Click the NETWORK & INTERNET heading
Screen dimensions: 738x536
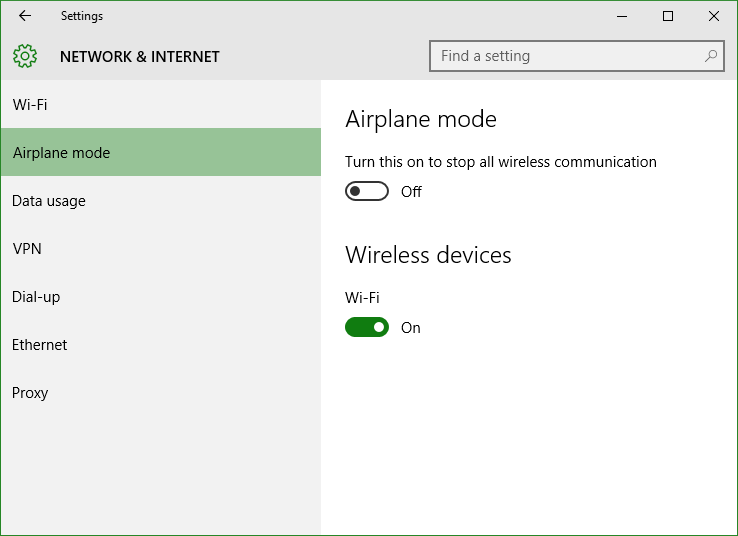pos(139,56)
